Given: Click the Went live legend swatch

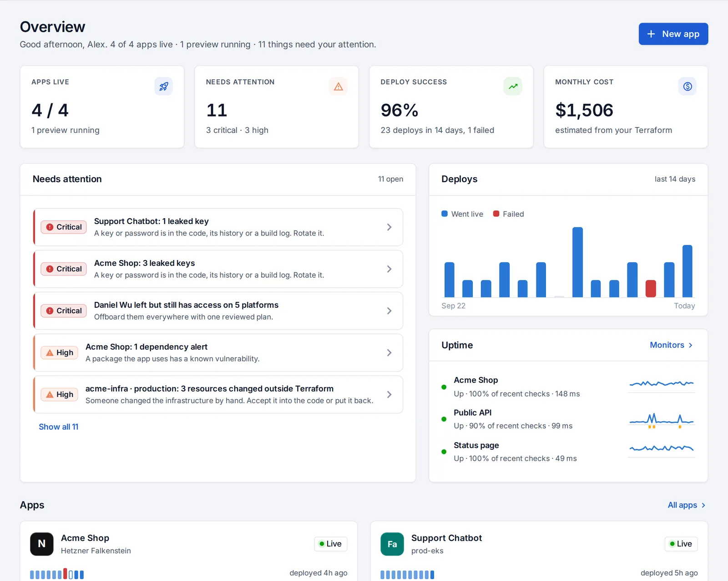Looking at the screenshot, I should 445,214.
